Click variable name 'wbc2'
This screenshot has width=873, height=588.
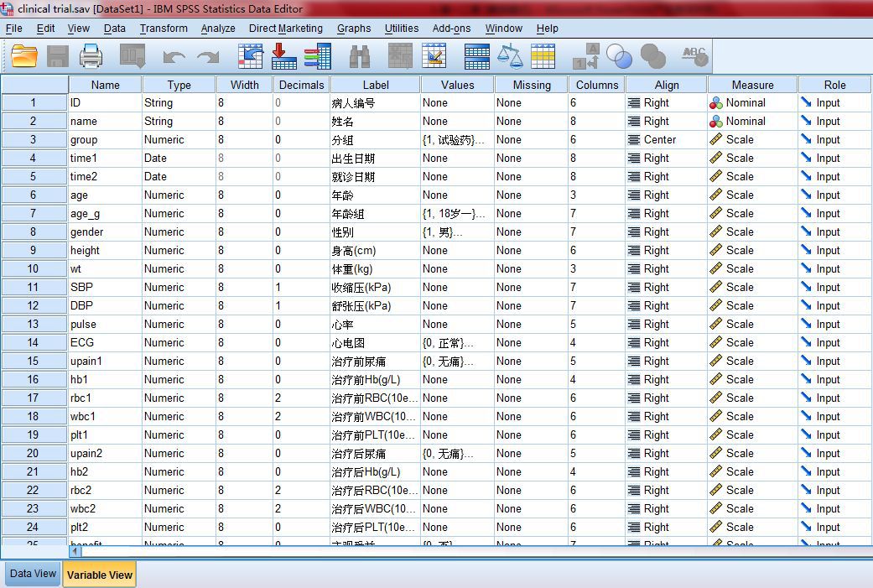click(x=83, y=508)
